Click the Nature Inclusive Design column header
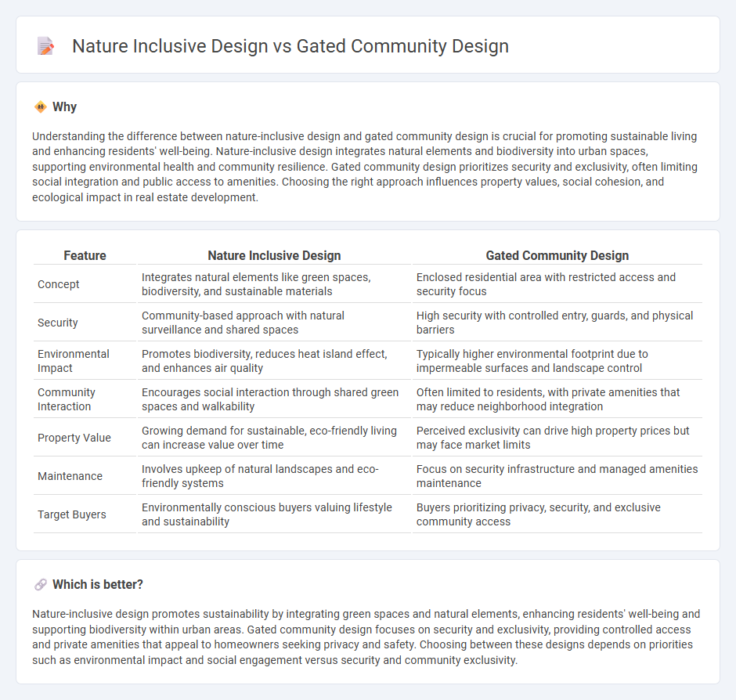 274,255
